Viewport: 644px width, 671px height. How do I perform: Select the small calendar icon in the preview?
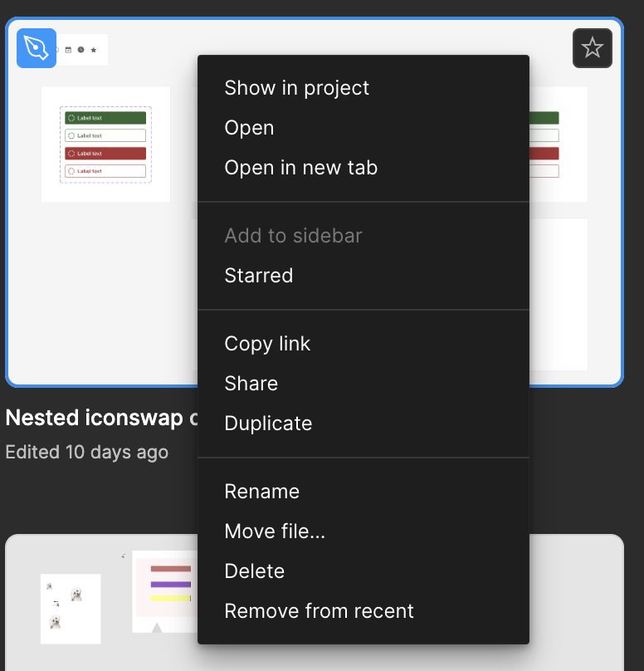point(68,50)
